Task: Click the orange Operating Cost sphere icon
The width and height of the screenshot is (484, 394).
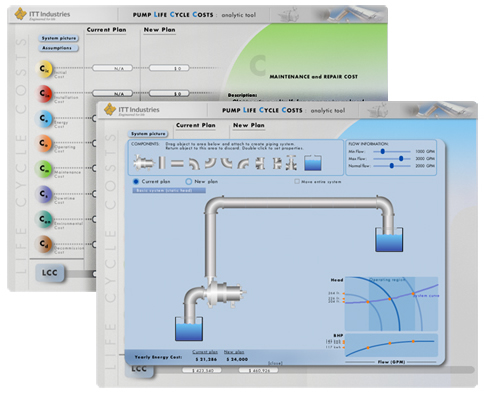Action: 44,144
